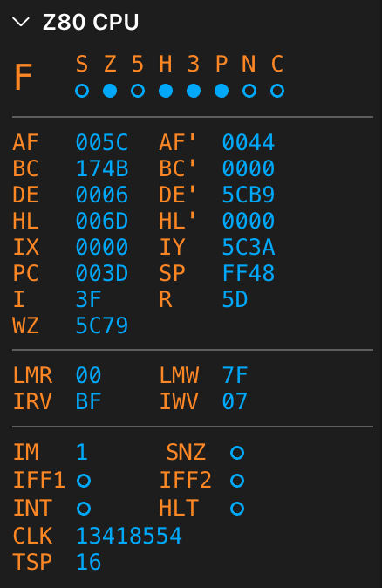Click the large F flags label
The image size is (382, 588).
pyautogui.click(x=23, y=78)
